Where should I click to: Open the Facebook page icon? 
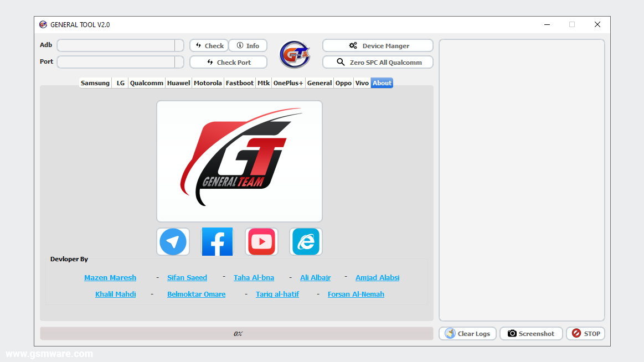(x=217, y=241)
